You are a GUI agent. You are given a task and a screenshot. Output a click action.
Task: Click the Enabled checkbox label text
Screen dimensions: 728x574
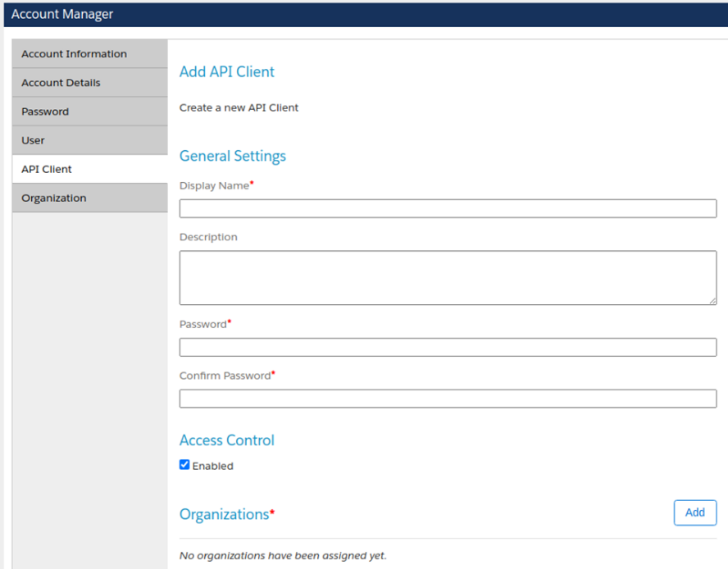click(x=212, y=466)
